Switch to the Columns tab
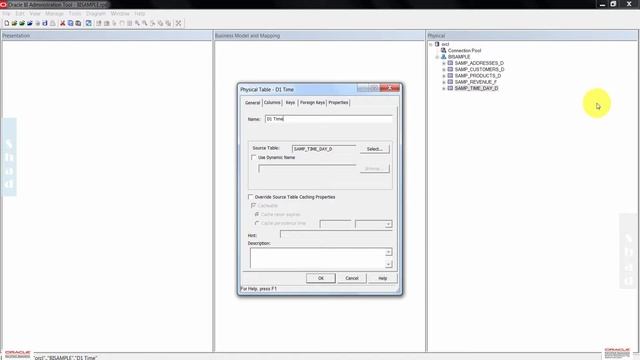This screenshot has height=360, width=640. [272, 102]
